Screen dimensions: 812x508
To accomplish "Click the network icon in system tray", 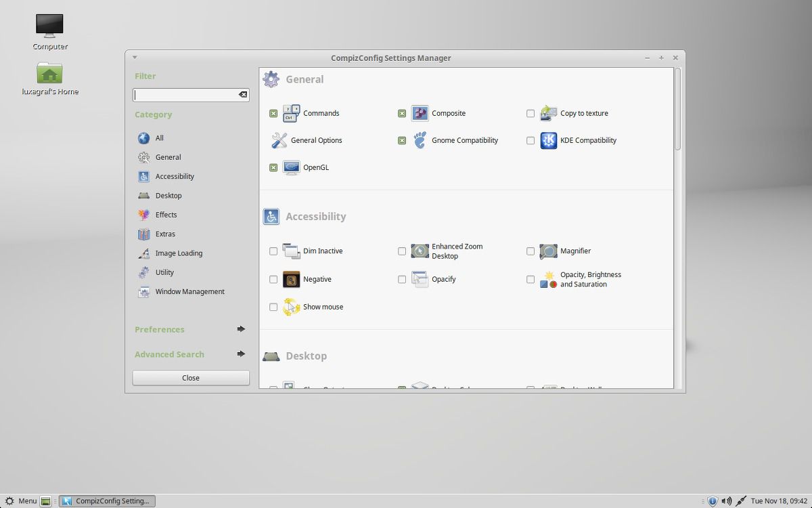I will (741, 501).
